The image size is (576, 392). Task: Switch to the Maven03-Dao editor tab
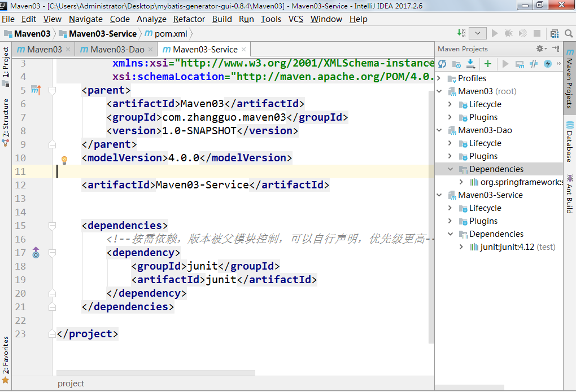pos(117,49)
